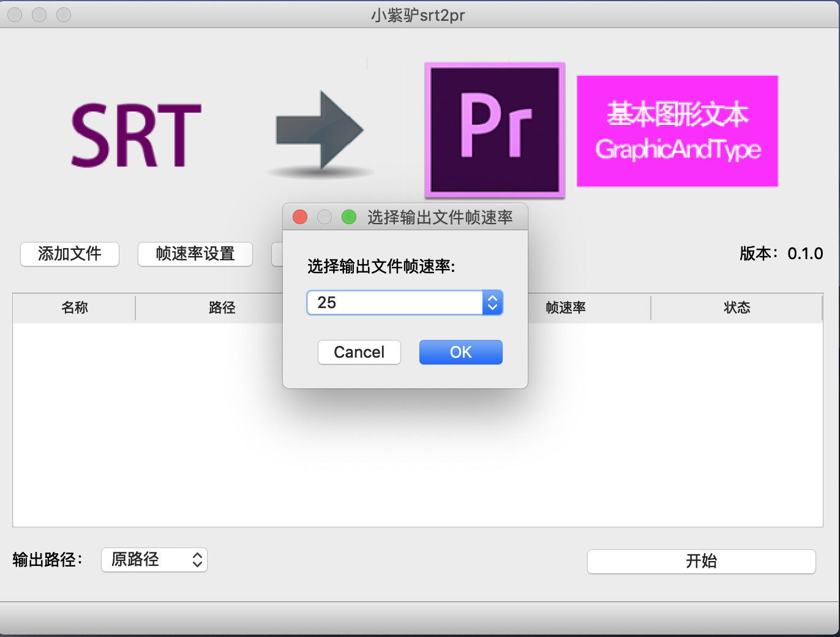Close the frame rate dialog with red button
This screenshot has height=637, width=840.
tap(300, 217)
